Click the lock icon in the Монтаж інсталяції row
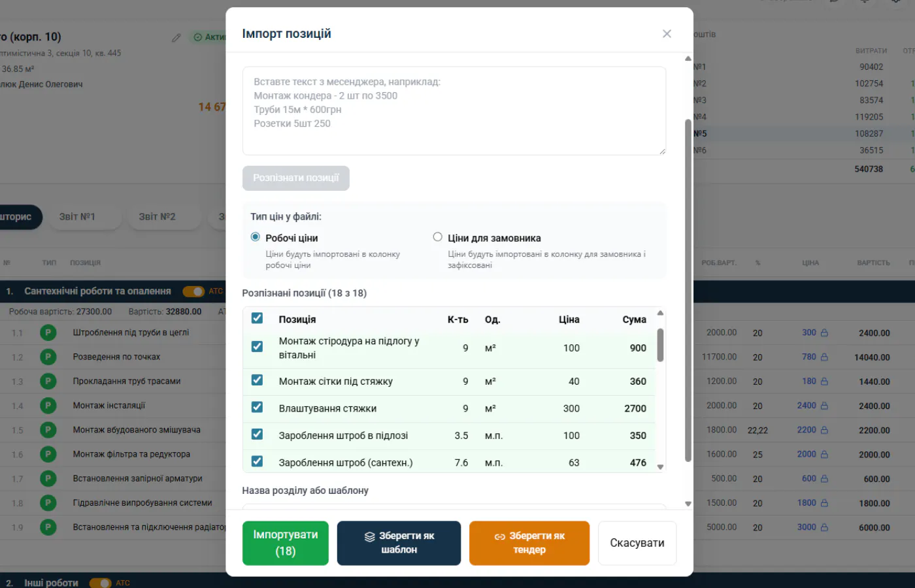 pyautogui.click(x=824, y=406)
